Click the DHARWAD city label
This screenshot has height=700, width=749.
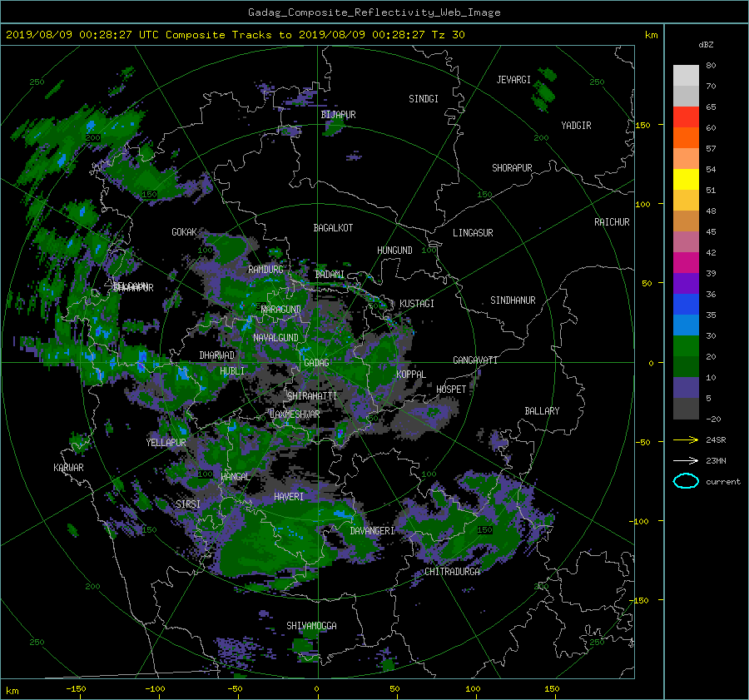click(x=217, y=355)
